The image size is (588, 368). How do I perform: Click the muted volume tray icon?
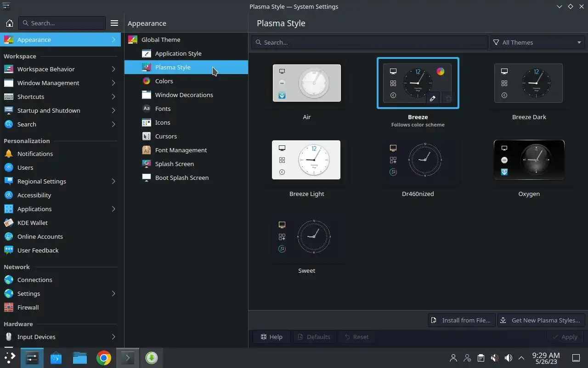coord(494,358)
